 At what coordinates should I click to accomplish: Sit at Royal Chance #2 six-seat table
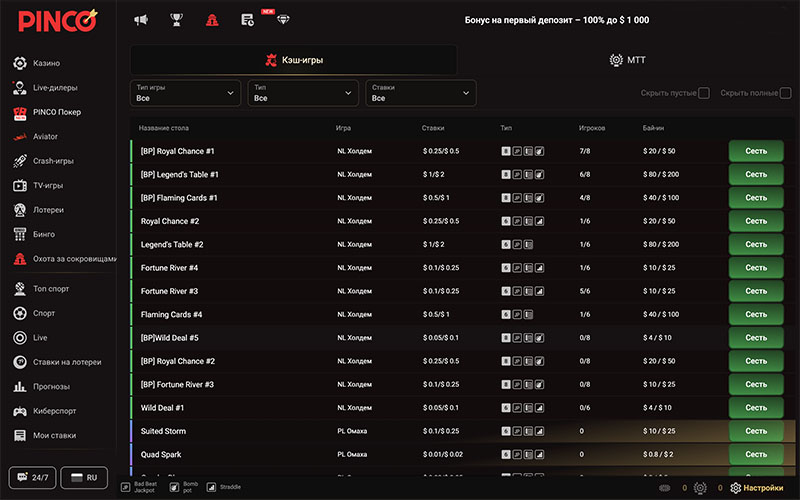pyautogui.click(x=756, y=221)
